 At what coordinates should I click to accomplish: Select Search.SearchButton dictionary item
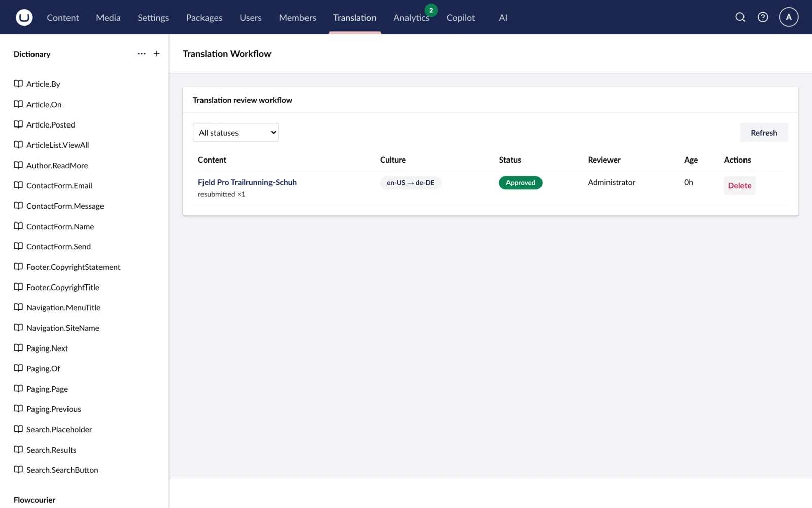tap(62, 470)
